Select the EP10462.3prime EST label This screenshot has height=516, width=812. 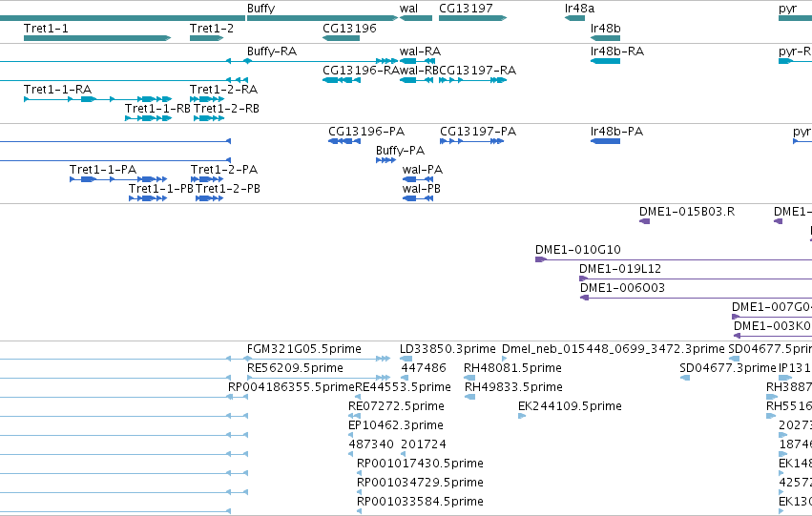click(396, 425)
